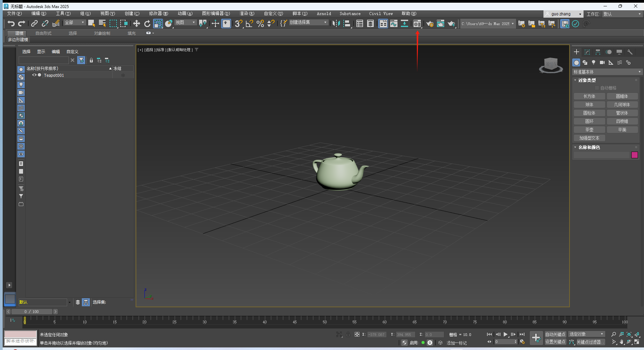Viewport: 644px width, 350px height.
Task: Select Teapot001 in scene explorer
Action: point(54,75)
